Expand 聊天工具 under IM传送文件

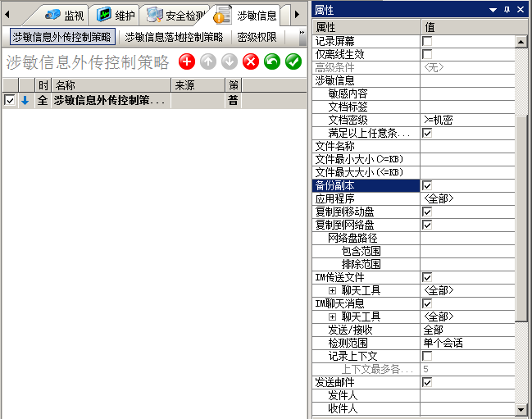(332, 290)
